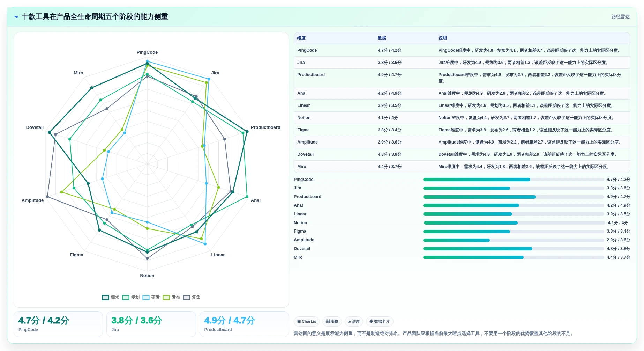This screenshot has width=644, height=351.
Task: Click the Aha! axis label on radar
Action: (x=256, y=200)
